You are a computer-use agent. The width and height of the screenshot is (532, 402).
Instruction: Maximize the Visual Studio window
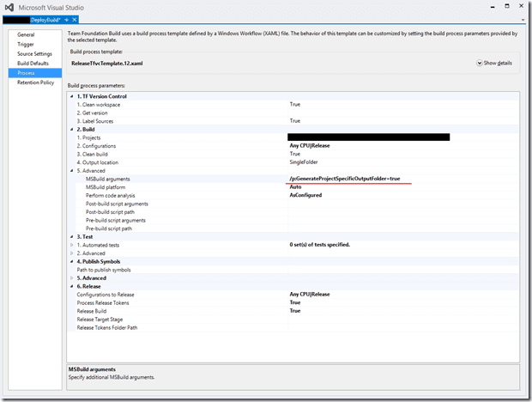(507, 6)
